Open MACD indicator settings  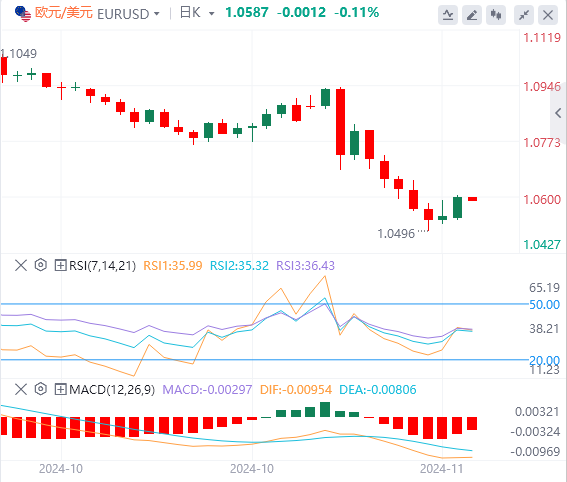pos(41,389)
